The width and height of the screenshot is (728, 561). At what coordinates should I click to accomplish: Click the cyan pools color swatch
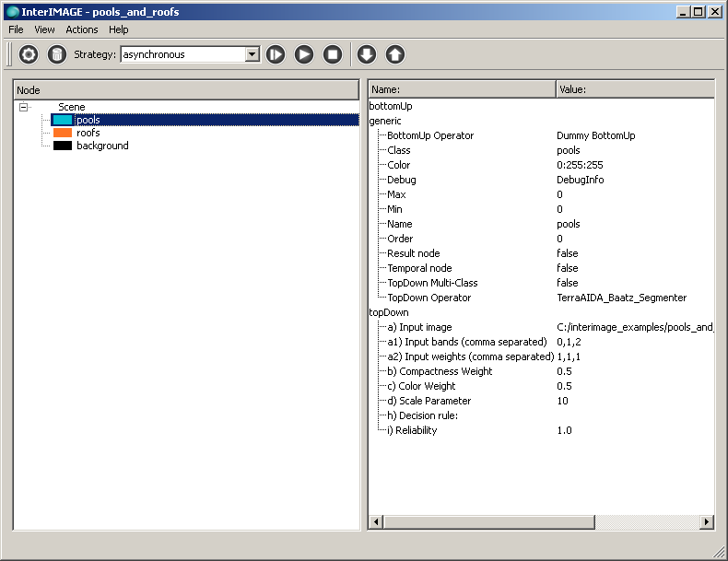coord(63,120)
